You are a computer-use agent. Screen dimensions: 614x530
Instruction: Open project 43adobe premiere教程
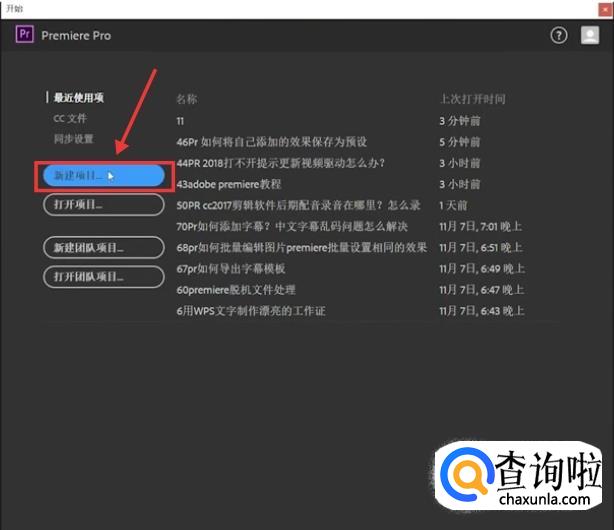pos(229,184)
